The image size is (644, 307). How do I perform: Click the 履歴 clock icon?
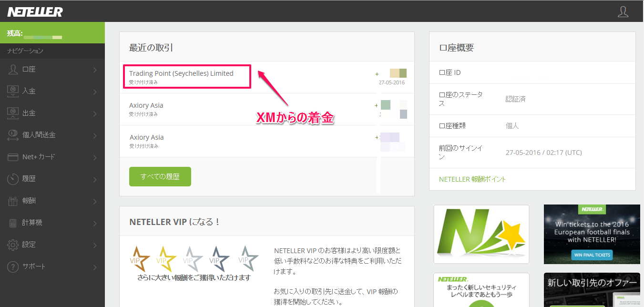[x=13, y=179]
